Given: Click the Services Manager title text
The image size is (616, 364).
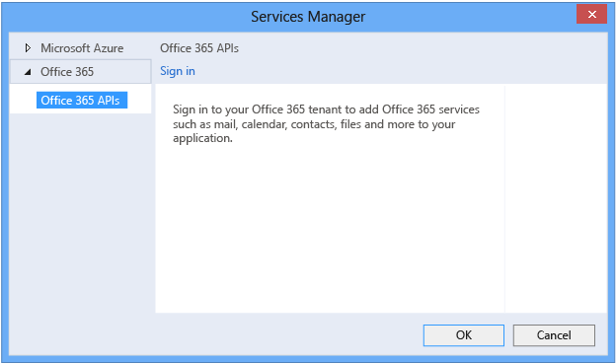Looking at the screenshot, I should [x=308, y=17].
